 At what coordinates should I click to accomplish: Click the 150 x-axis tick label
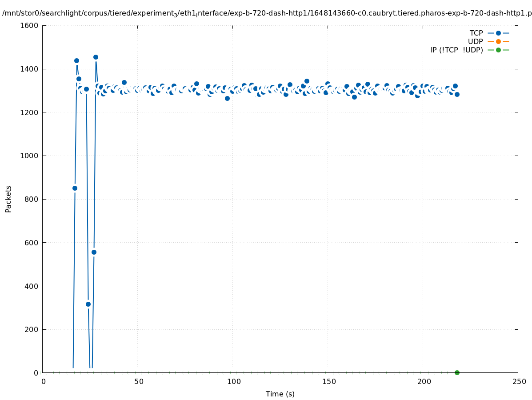click(x=329, y=382)
